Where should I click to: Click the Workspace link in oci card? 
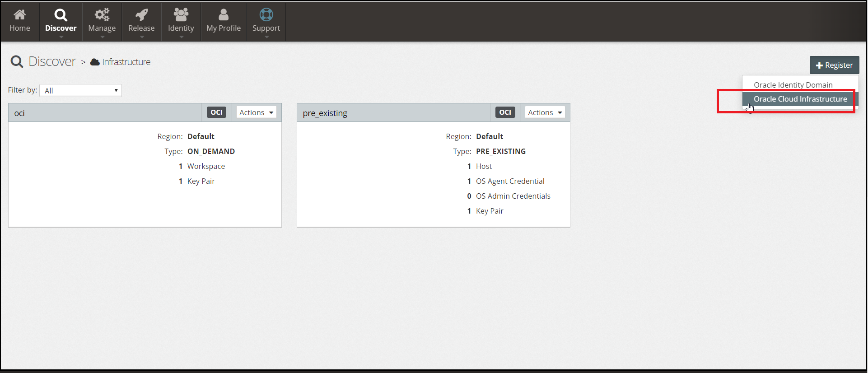pyautogui.click(x=206, y=166)
